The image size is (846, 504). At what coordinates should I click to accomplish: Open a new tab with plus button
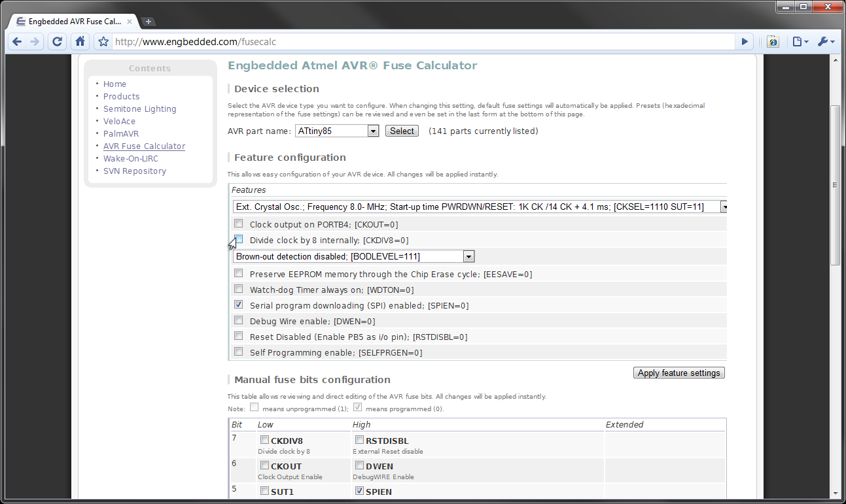(149, 22)
